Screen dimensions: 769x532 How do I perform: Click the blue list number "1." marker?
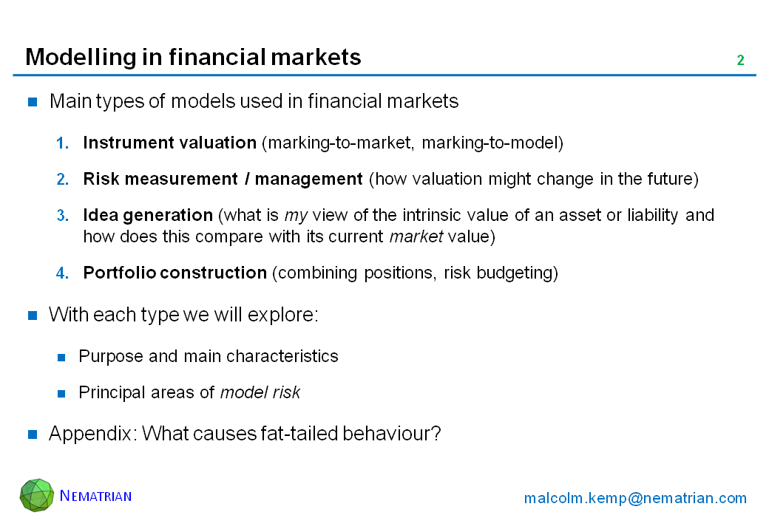pos(64,143)
